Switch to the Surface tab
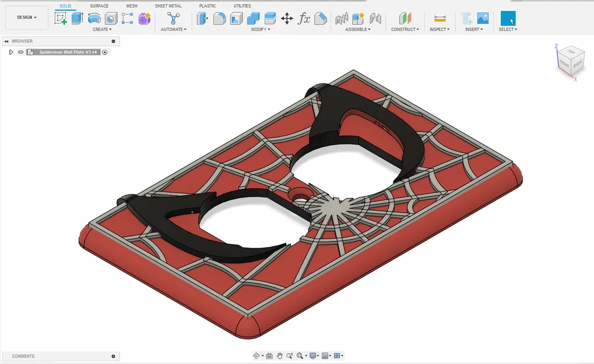This screenshot has height=364, width=594. (x=99, y=6)
